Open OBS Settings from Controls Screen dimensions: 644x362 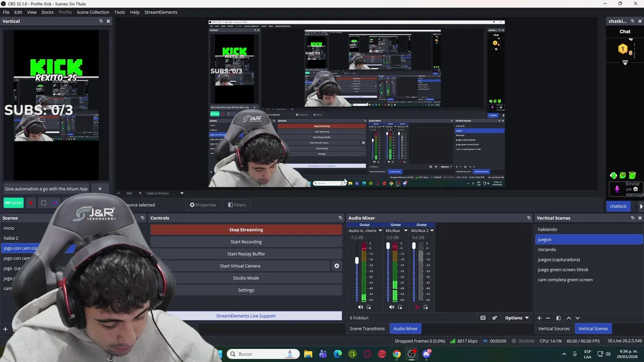pyautogui.click(x=246, y=290)
